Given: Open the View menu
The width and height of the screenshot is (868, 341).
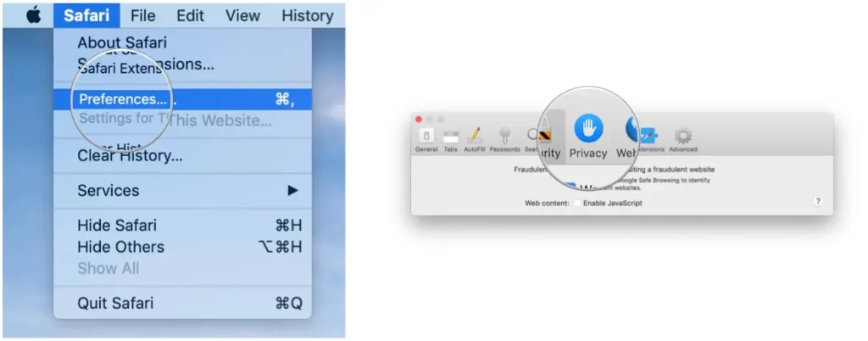Looking at the screenshot, I should pyautogui.click(x=243, y=15).
